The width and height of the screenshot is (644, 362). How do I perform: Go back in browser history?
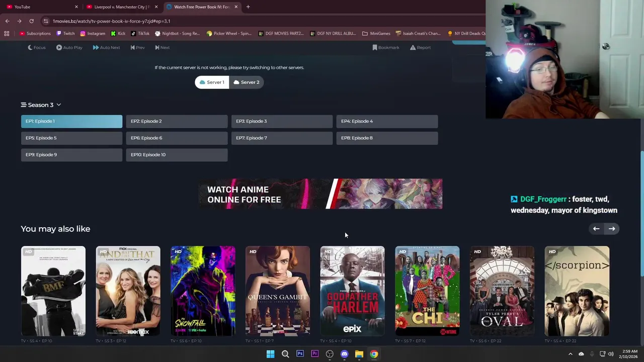point(7,21)
